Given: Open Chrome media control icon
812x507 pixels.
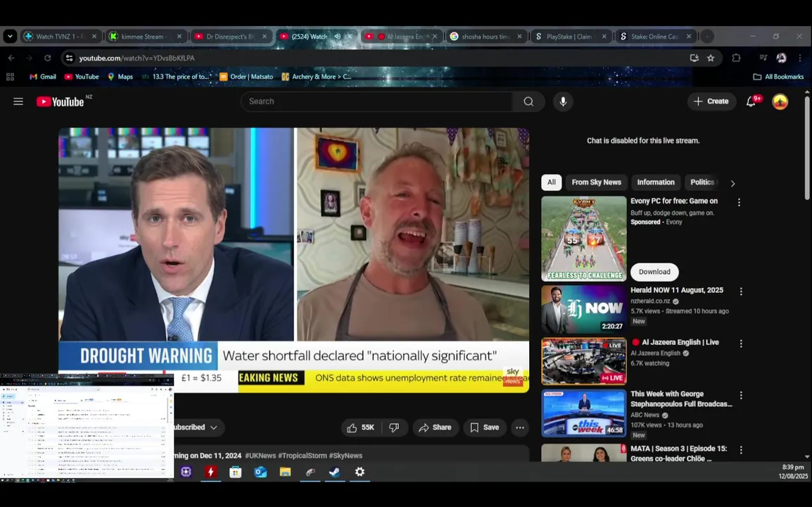Looking at the screenshot, I should 763,58.
